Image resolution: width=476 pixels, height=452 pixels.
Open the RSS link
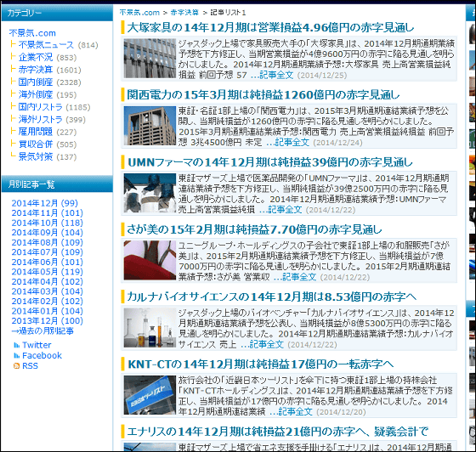(30, 366)
